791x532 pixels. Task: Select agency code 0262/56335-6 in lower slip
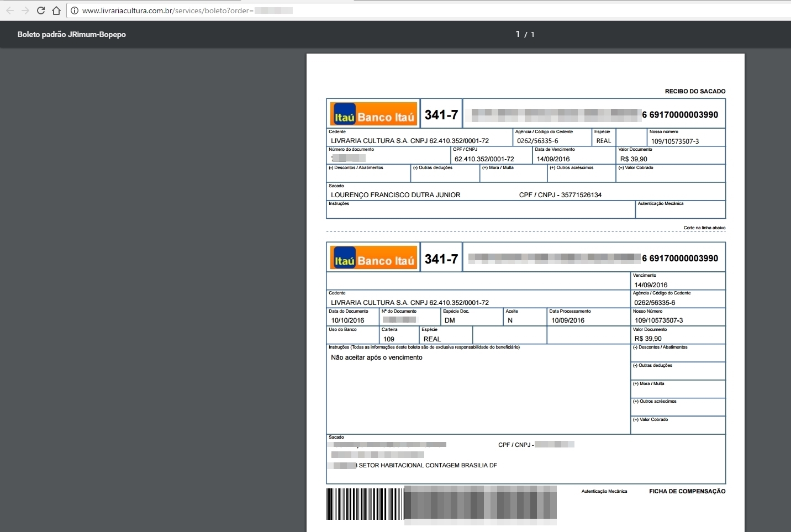tap(655, 303)
